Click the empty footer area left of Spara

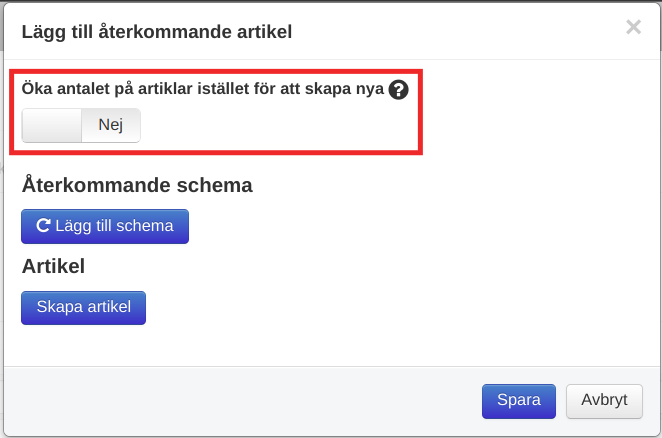(x=250, y=400)
